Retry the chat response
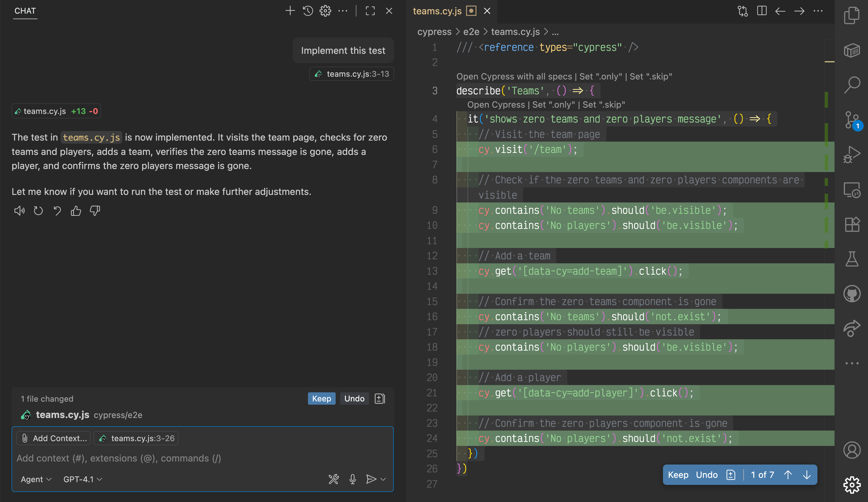This screenshot has width=868, height=502. tap(38, 211)
